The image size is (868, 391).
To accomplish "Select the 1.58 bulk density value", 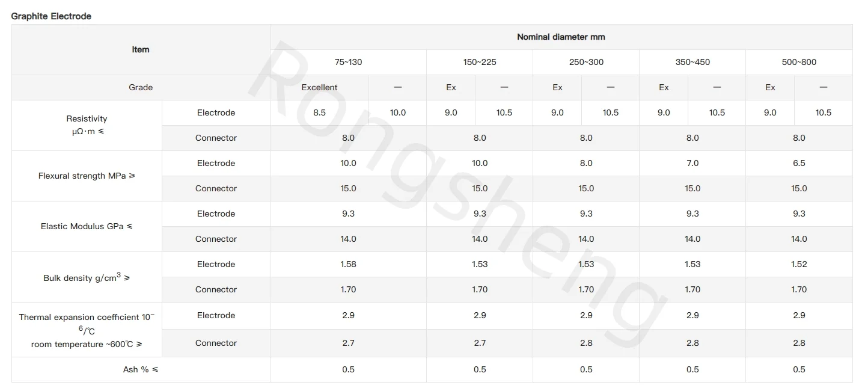I will click(348, 264).
